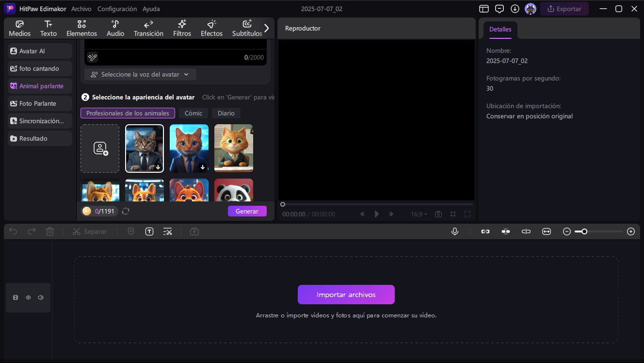
Task: Click the Generar button
Action: pyautogui.click(x=247, y=211)
